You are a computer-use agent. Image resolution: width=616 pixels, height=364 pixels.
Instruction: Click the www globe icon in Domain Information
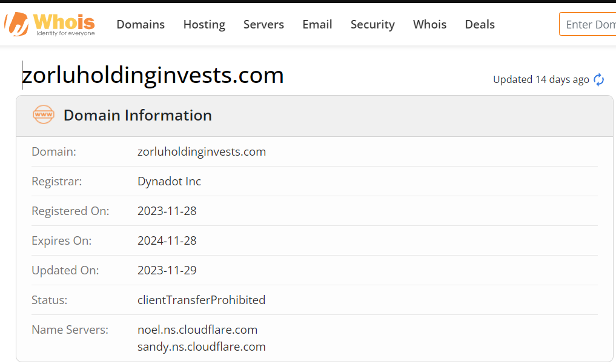[x=43, y=114]
